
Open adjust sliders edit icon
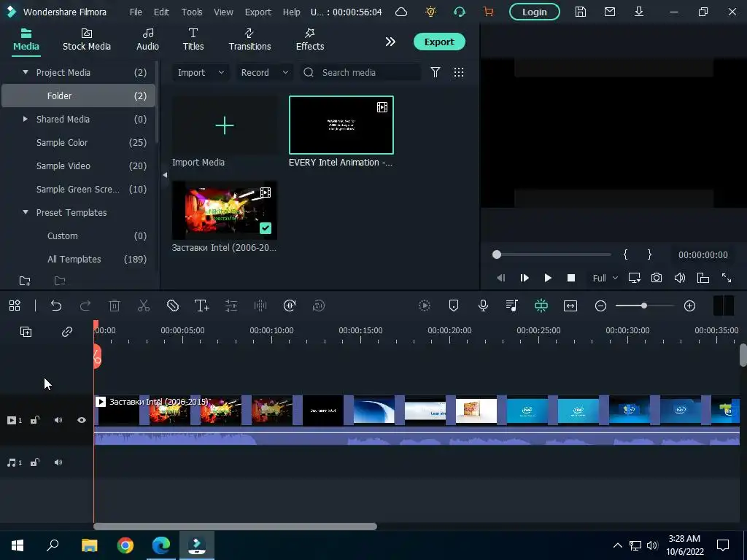point(231,306)
